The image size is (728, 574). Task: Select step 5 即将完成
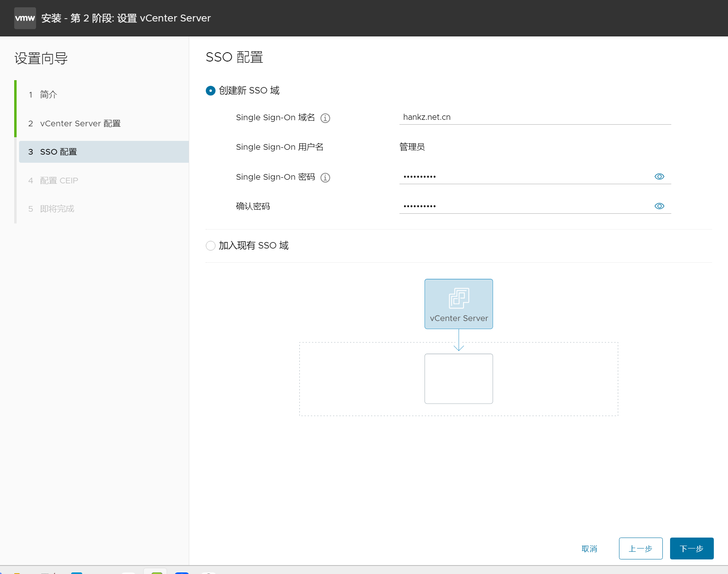[104, 209]
